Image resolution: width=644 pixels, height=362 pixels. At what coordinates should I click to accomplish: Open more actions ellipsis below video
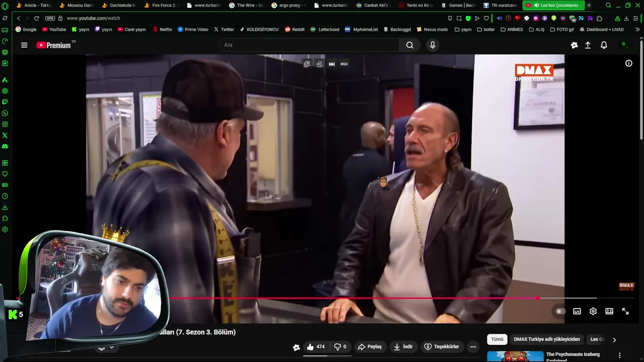473,346
